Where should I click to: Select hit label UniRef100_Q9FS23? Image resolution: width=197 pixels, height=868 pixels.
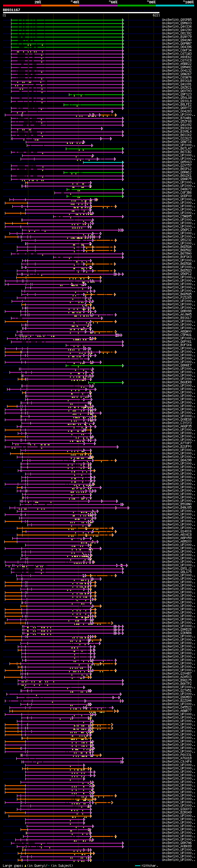click(x=177, y=94)
